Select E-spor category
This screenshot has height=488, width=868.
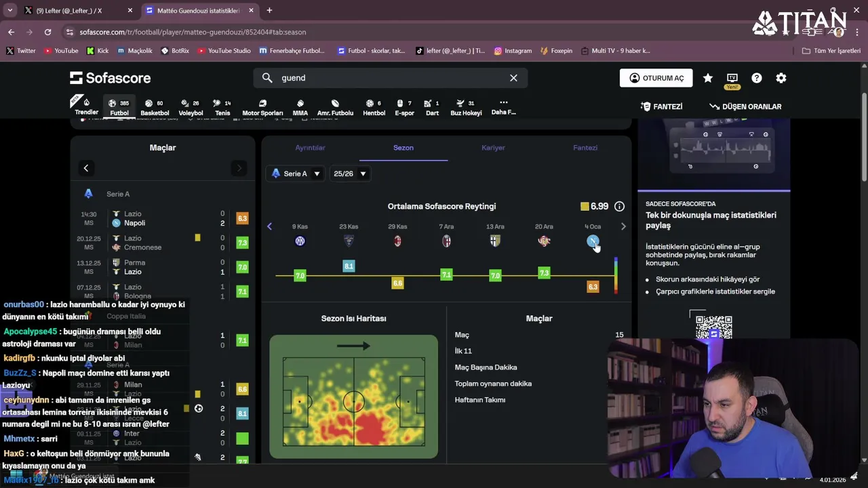click(404, 107)
